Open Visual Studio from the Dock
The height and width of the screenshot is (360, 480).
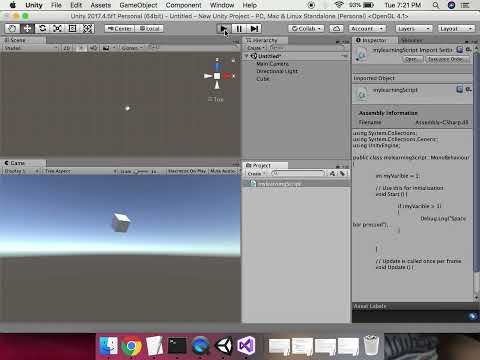[x=246, y=345]
